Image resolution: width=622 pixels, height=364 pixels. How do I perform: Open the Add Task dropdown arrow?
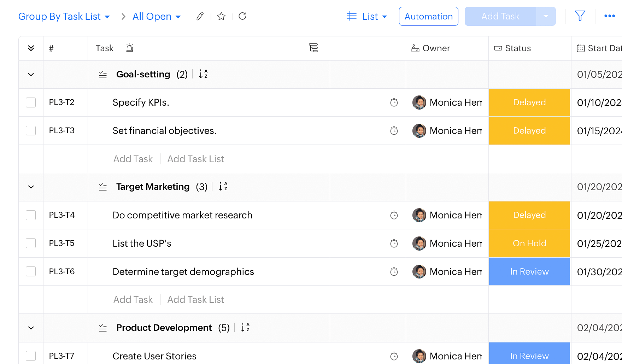click(546, 16)
